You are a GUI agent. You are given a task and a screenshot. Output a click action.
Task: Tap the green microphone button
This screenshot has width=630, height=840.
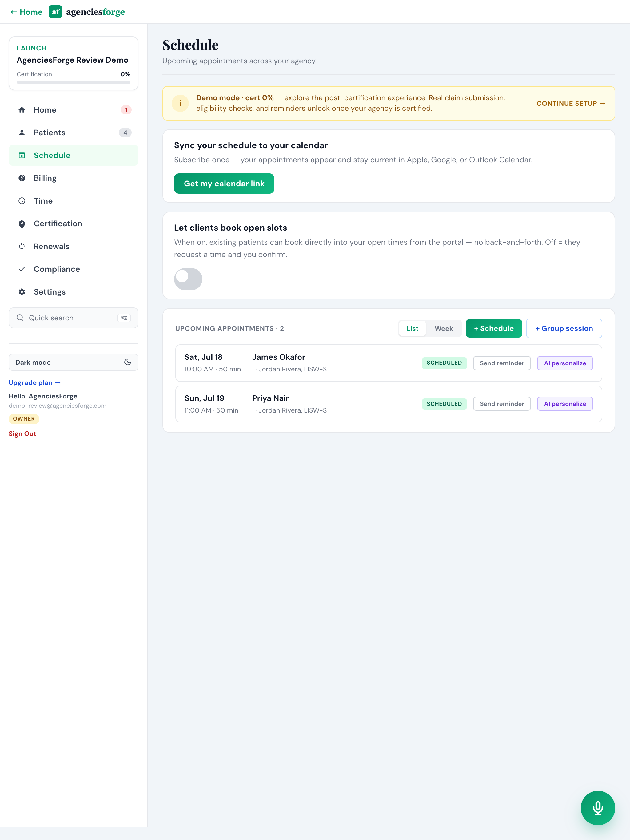[x=598, y=808]
